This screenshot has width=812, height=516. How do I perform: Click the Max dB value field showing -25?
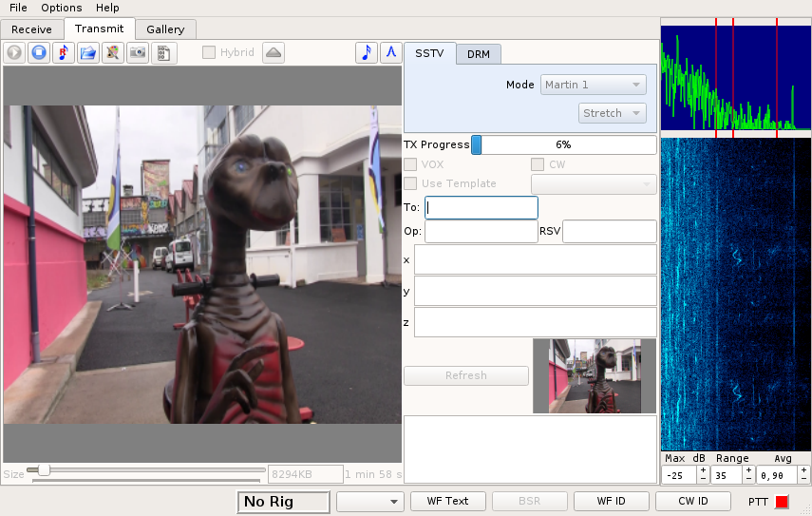(x=679, y=475)
